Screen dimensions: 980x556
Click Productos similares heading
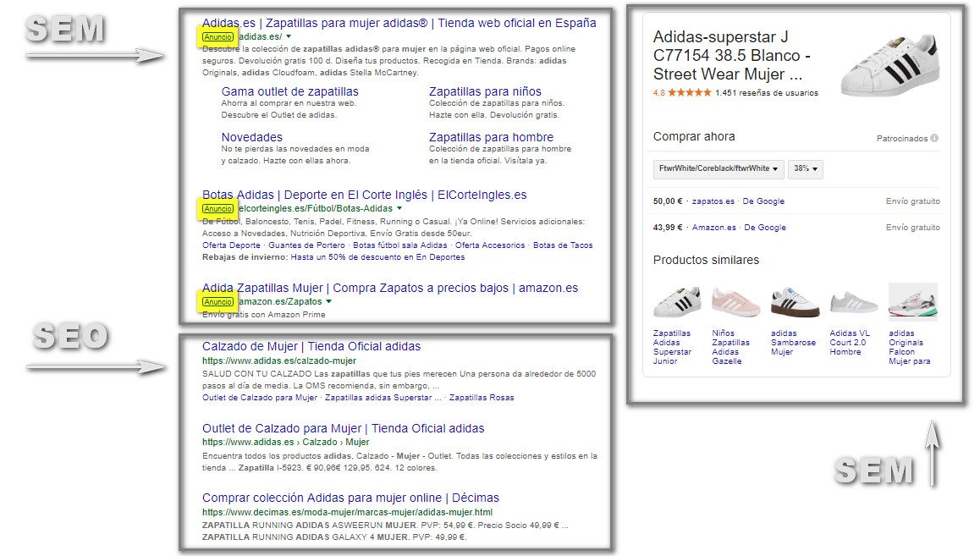pyautogui.click(x=706, y=261)
